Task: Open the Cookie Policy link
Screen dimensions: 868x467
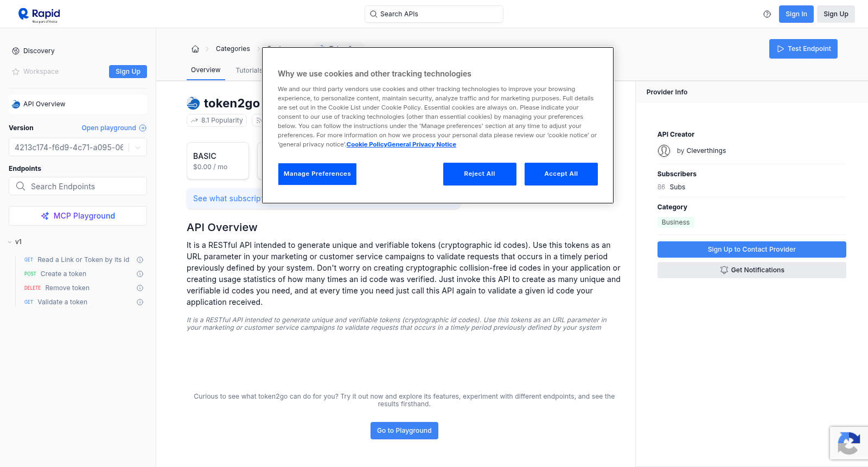Action: coord(367,144)
